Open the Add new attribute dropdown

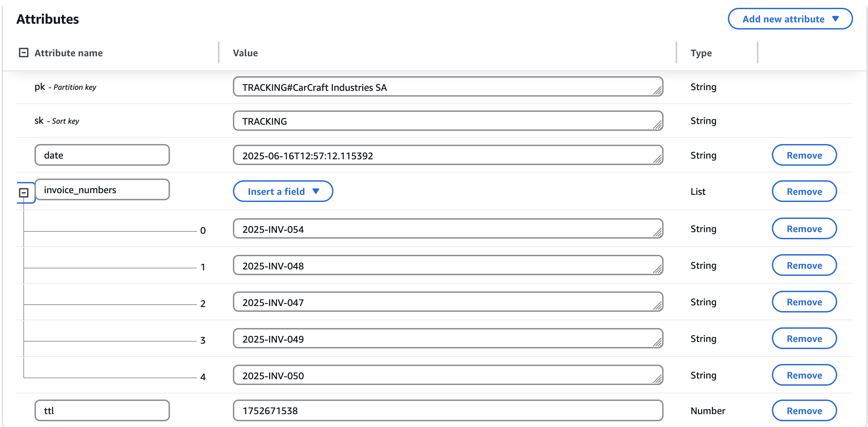(790, 19)
